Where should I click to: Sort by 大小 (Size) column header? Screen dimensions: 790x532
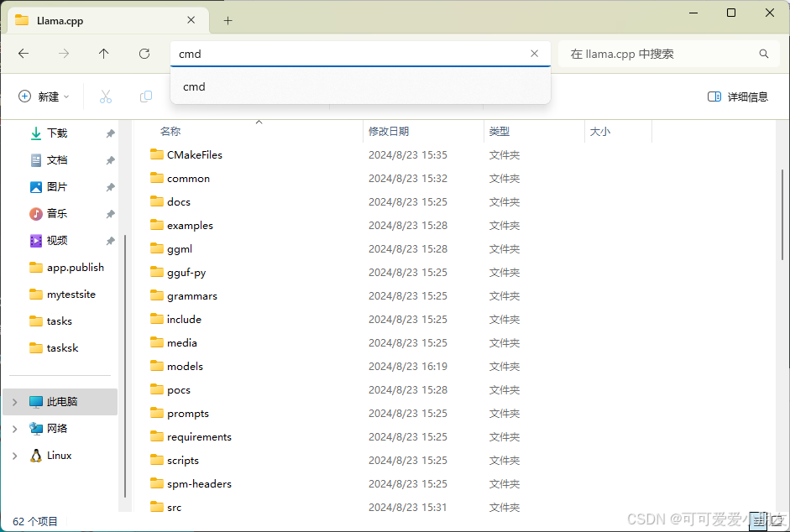pyautogui.click(x=600, y=132)
